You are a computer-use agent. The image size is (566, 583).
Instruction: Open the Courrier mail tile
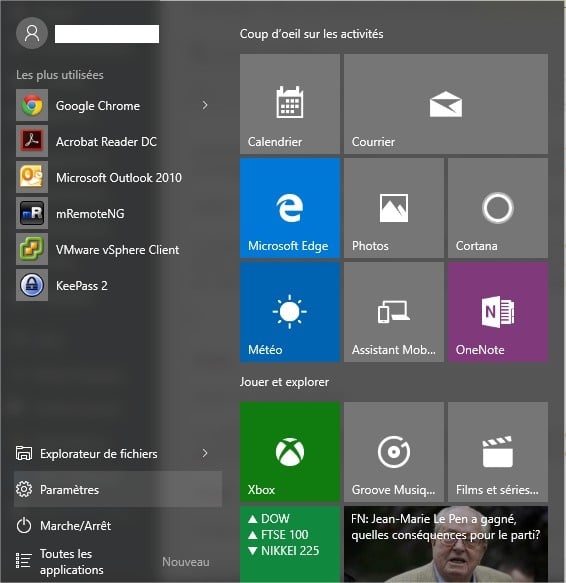[x=446, y=104]
